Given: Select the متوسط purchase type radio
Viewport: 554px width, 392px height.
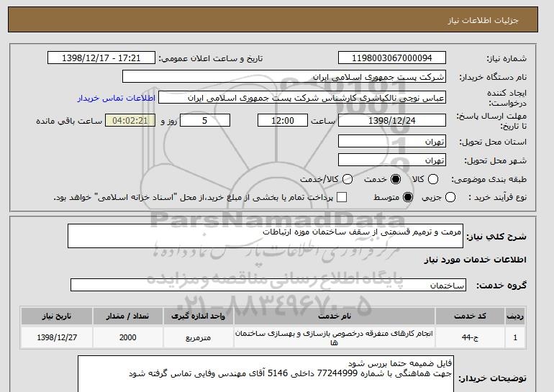Looking at the screenshot, I should pyautogui.click(x=408, y=197).
